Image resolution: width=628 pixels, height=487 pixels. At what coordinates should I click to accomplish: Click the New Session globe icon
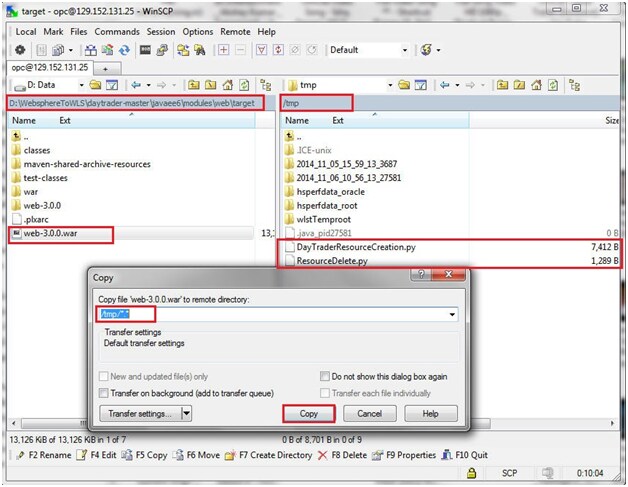pos(426,50)
